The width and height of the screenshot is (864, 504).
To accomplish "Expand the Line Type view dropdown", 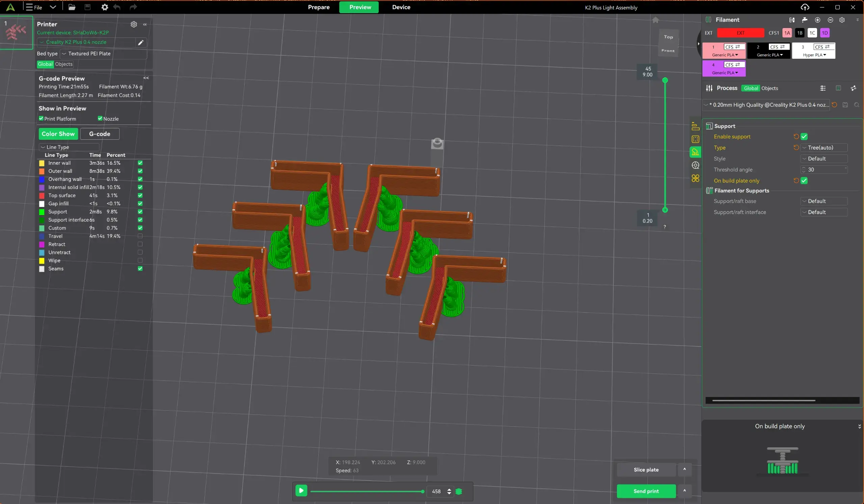I will coord(69,147).
